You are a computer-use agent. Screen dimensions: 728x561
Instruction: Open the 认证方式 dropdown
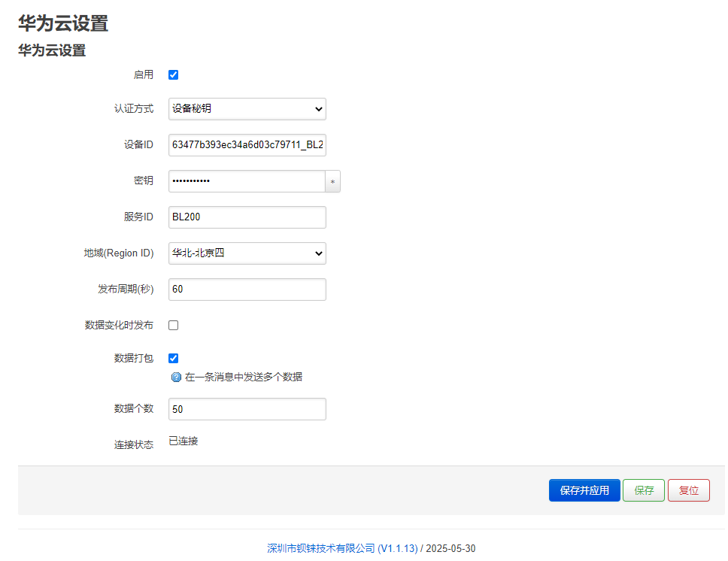point(247,109)
